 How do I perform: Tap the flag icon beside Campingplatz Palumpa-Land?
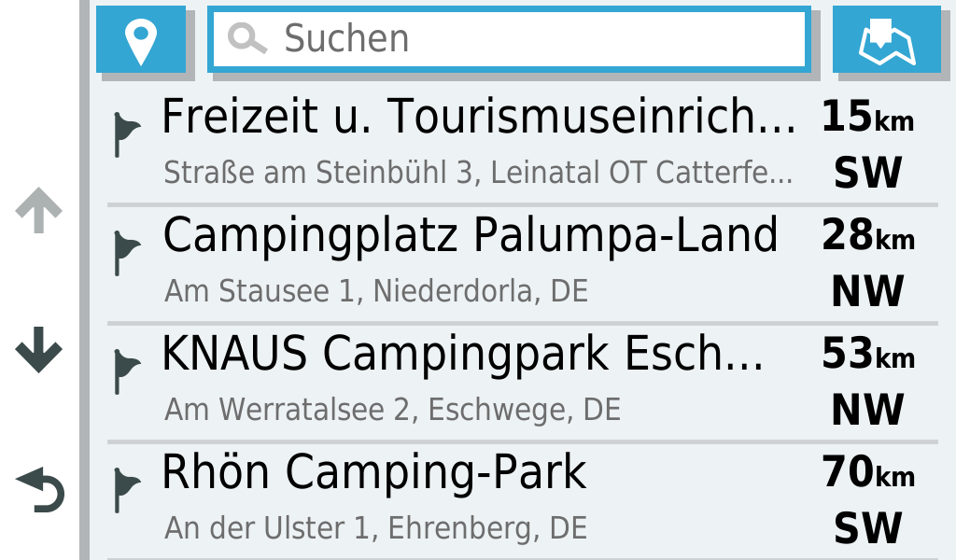pyautogui.click(x=125, y=253)
